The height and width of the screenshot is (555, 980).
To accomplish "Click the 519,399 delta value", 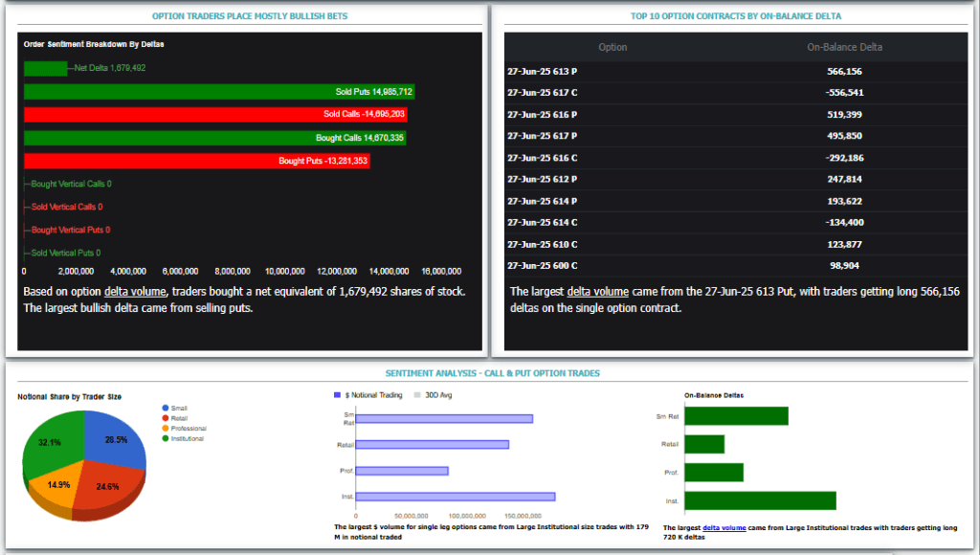I will 844,115.
